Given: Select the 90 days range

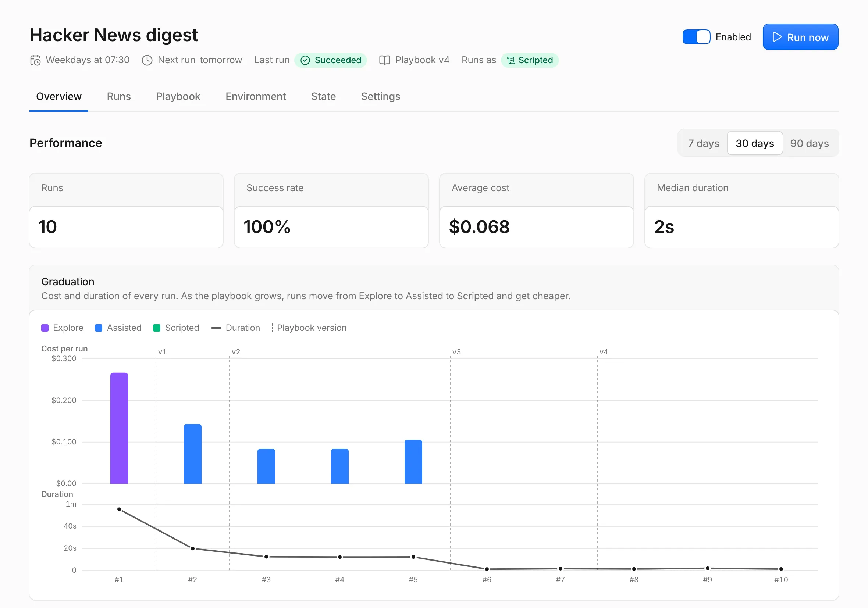Looking at the screenshot, I should (810, 143).
